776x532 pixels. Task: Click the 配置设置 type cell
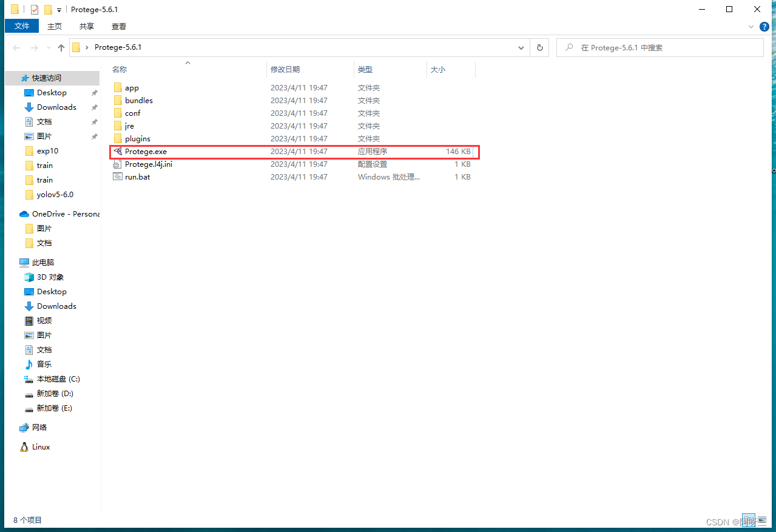click(x=373, y=164)
